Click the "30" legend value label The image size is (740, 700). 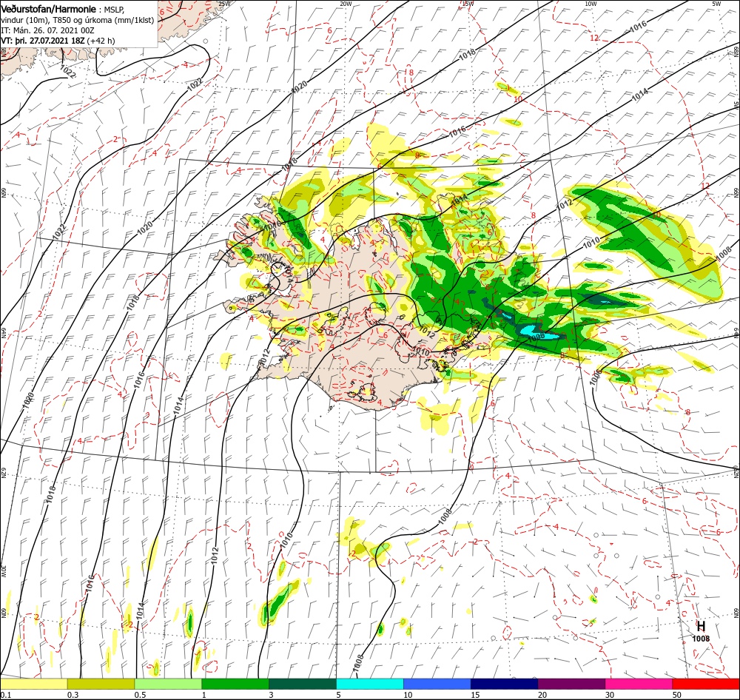610,695
